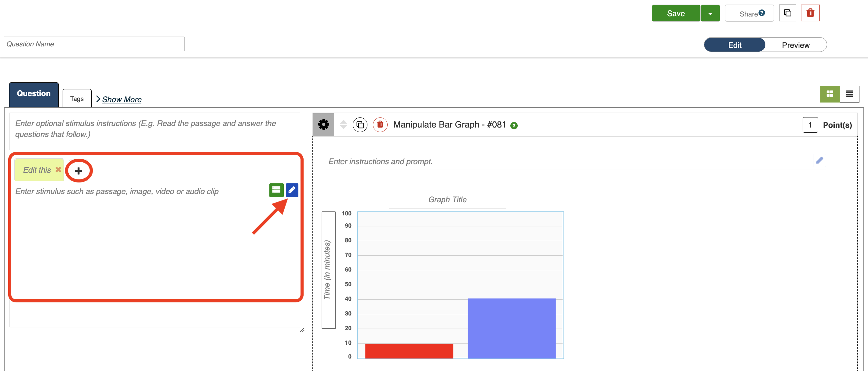Click the top copy question icon near Share

pyautogui.click(x=787, y=13)
